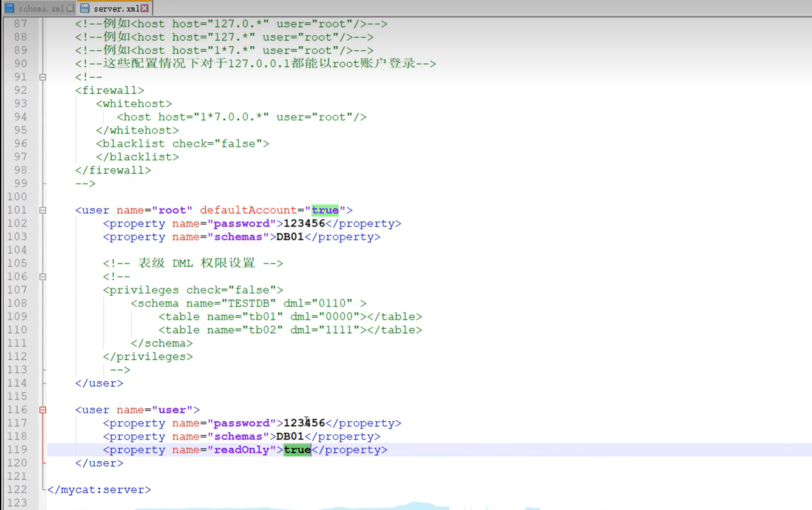Collapse the comment block starting at line 91
This screenshot has width=812, height=510.
point(43,77)
